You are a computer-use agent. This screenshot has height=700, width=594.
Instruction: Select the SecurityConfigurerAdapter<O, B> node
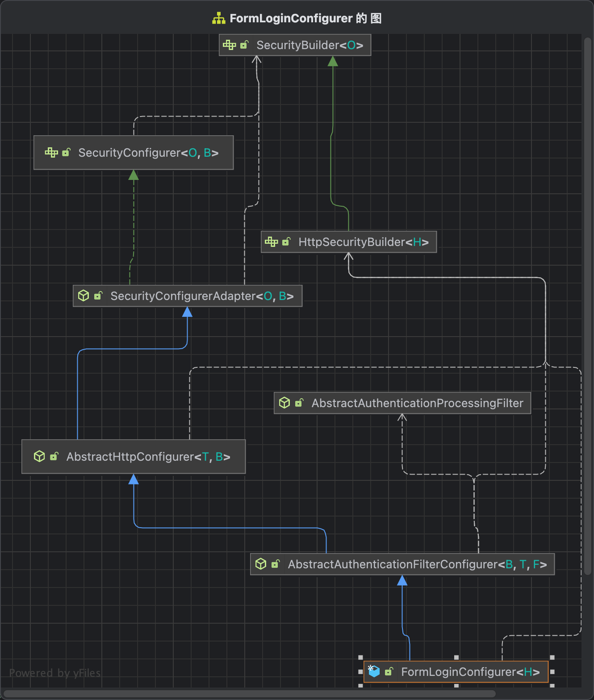point(202,296)
